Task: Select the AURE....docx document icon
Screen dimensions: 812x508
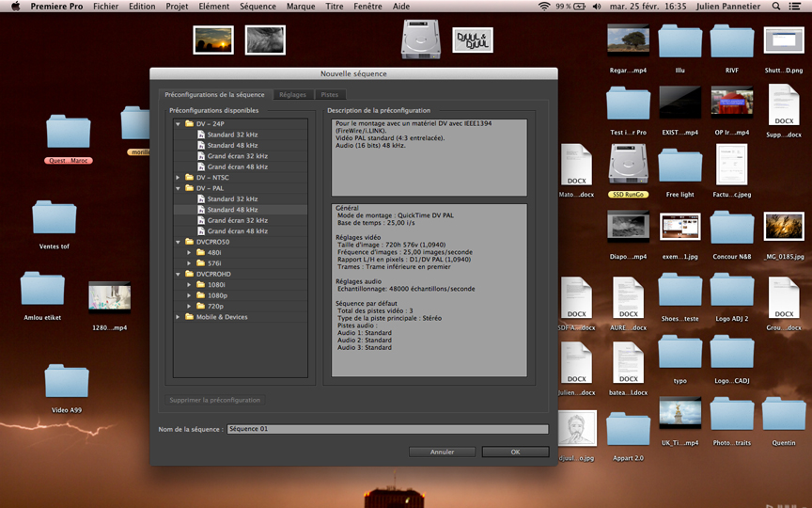Action: coord(628,297)
